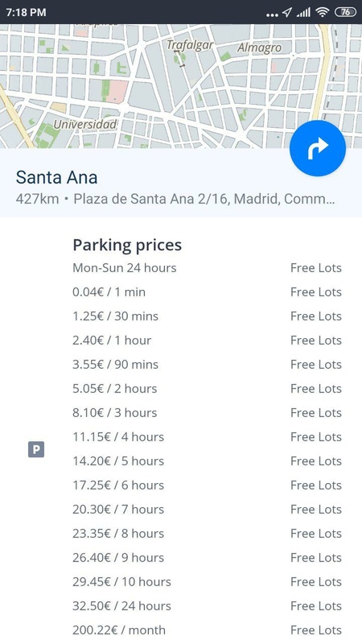Select the 2.40€ / 1 hour price row

click(x=207, y=341)
